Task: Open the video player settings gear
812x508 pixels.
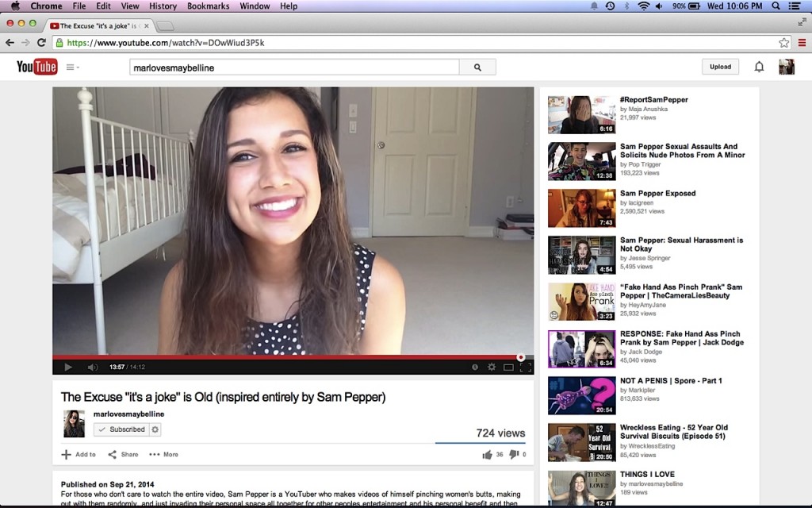Action: (492, 367)
